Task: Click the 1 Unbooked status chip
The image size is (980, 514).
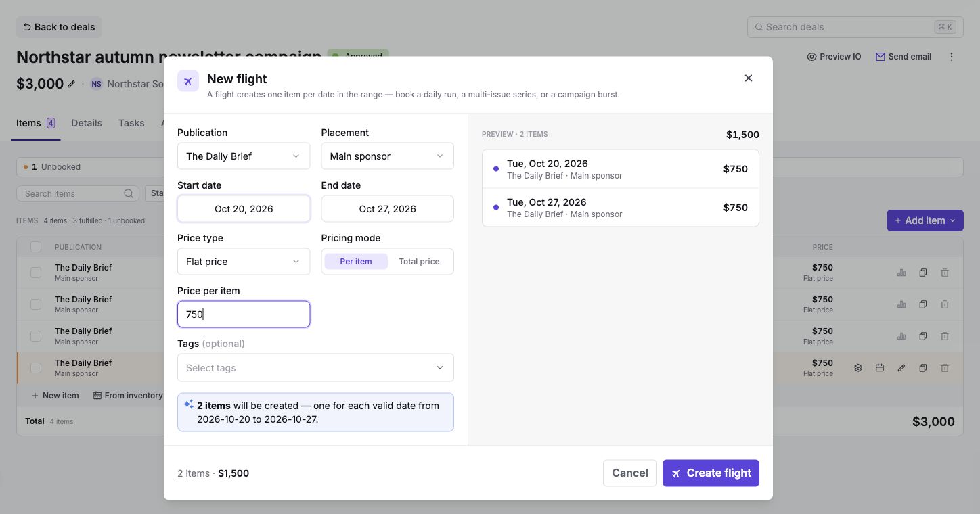Action: click(x=52, y=167)
